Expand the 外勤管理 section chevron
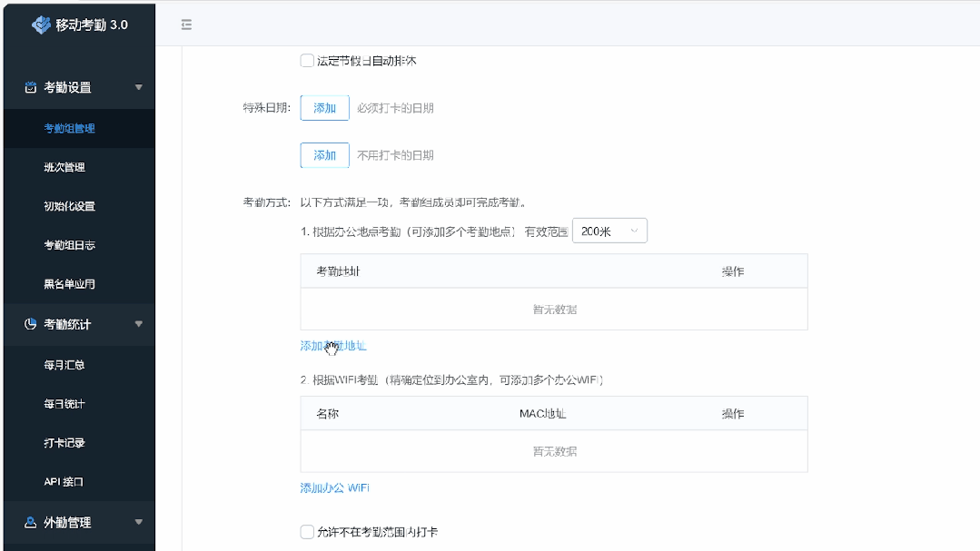 (x=139, y=522)
